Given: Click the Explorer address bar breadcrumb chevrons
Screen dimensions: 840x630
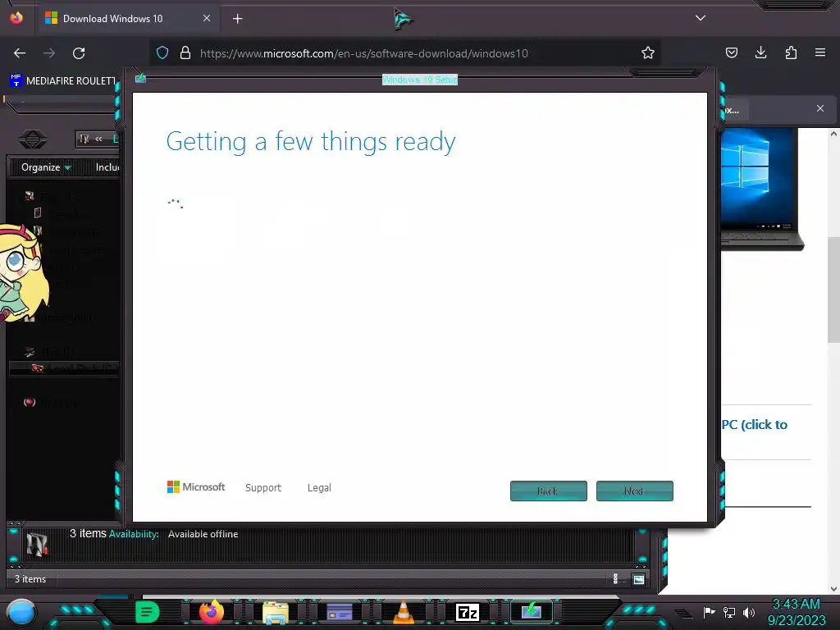Looking at the screenshot, I should click(98, 139).
